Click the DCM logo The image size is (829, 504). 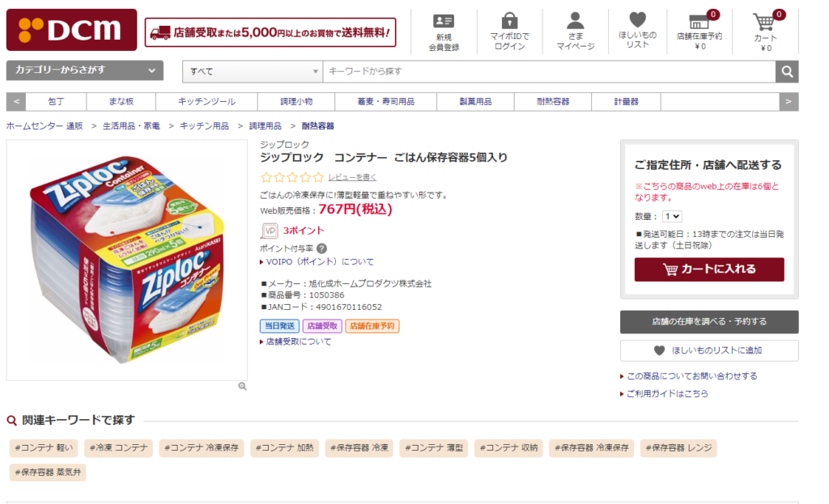point(71,30)
